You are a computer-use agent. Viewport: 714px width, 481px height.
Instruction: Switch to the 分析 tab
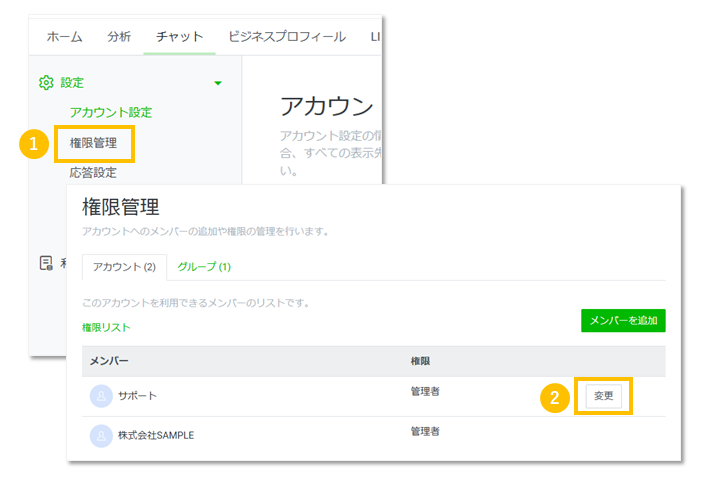pyautogui.click(x=119, y=37)
